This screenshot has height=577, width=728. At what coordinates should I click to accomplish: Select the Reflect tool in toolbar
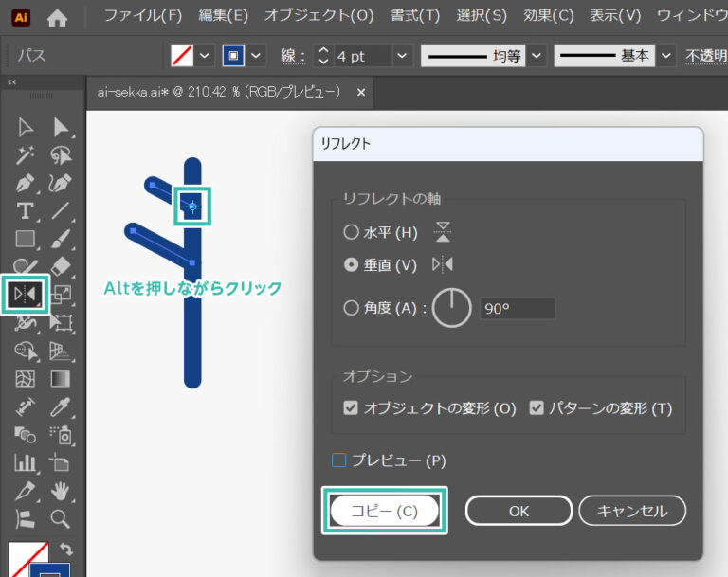pos(25,295)
